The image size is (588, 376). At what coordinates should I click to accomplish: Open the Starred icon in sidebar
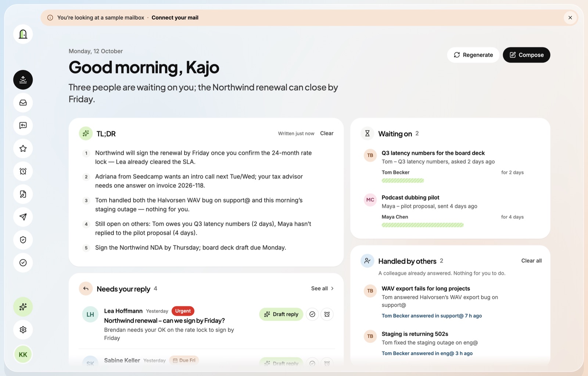[23, 148]
